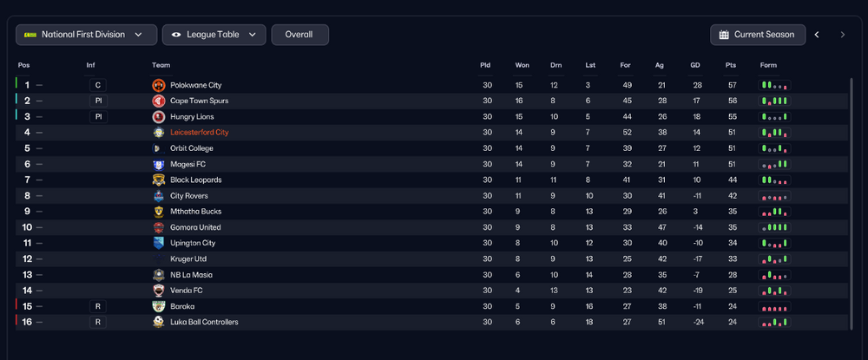The width and height of the screenshot is (868, 360).
Task: Click the Orbit College club badge
Action: pyautogui.click(x=158, y=148)
